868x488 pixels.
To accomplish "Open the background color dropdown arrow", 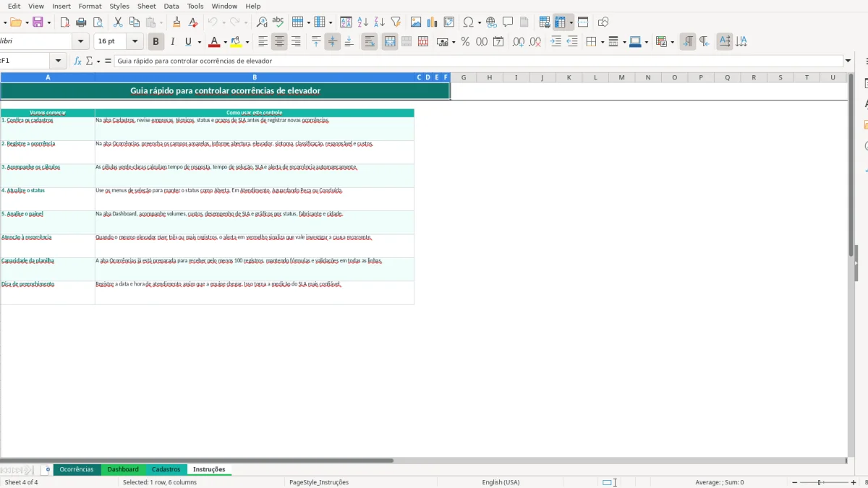I will (247, 42).
